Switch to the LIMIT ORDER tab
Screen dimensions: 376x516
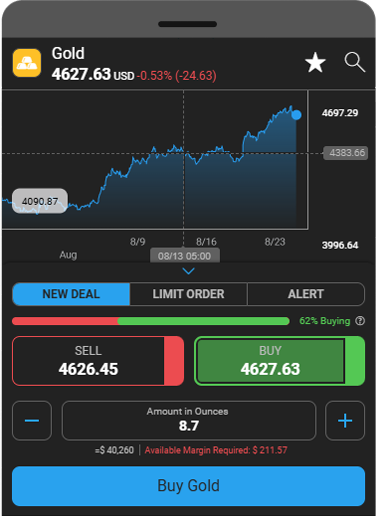coord(189,294)
